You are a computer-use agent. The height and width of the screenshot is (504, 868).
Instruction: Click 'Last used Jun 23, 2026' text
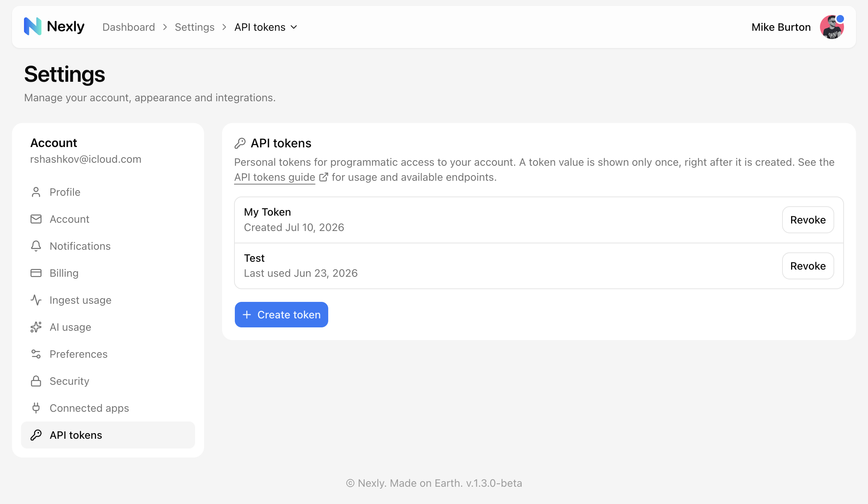[301, 273]
